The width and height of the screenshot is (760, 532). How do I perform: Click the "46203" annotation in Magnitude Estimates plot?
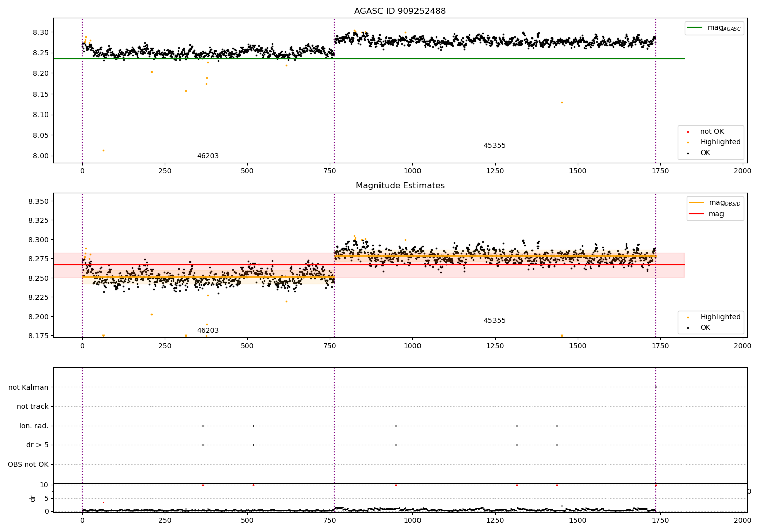208,331
